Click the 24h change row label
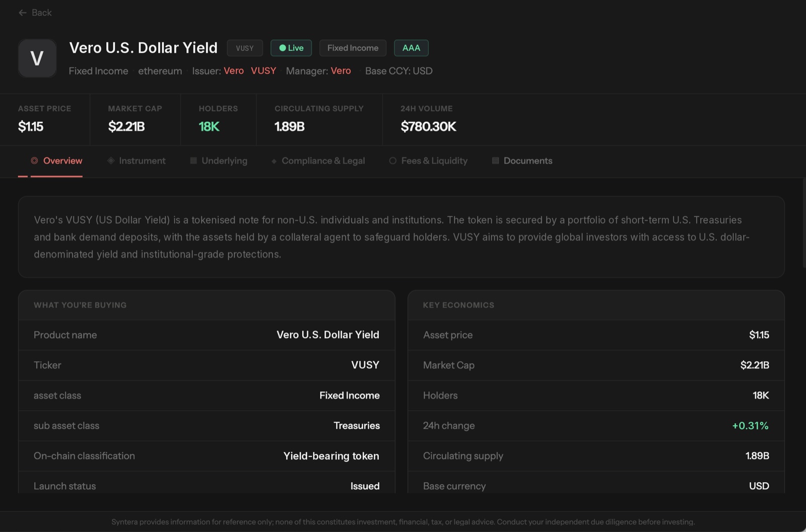The height and width of the screenshot is (532, 806). coord(449,426)
